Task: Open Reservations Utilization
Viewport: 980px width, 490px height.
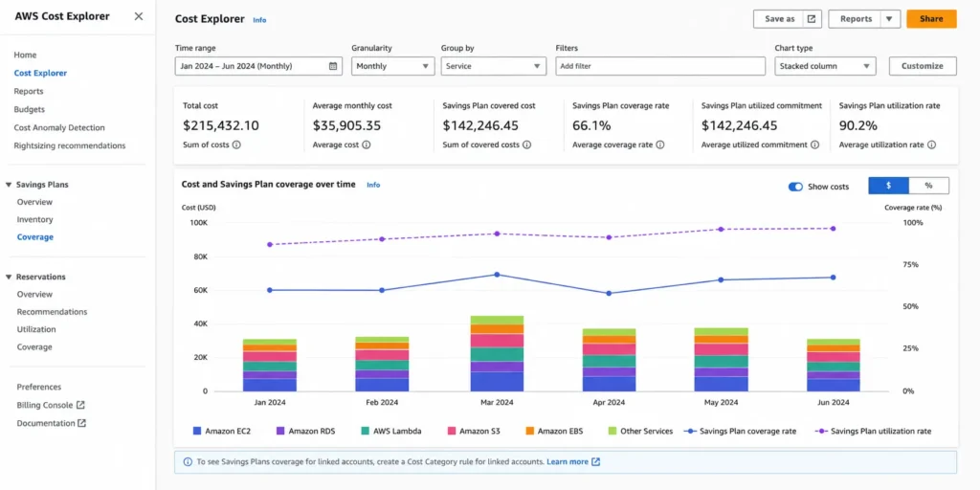Action: click(x=36, y=329)
